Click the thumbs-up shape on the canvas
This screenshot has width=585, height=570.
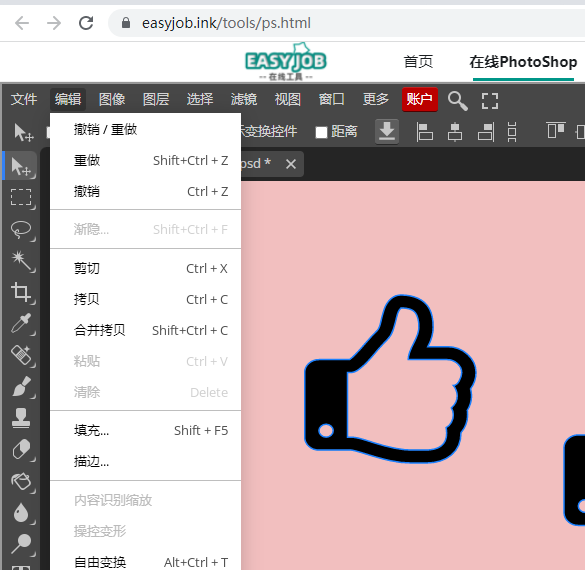pos(390,379)
